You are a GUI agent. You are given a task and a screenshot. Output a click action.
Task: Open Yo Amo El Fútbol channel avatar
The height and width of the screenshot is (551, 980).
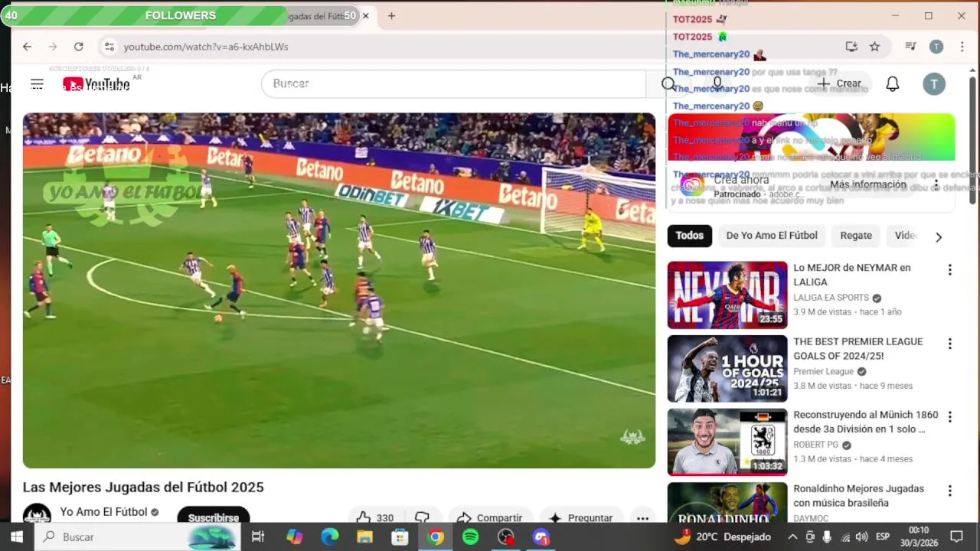coord(37,515)
